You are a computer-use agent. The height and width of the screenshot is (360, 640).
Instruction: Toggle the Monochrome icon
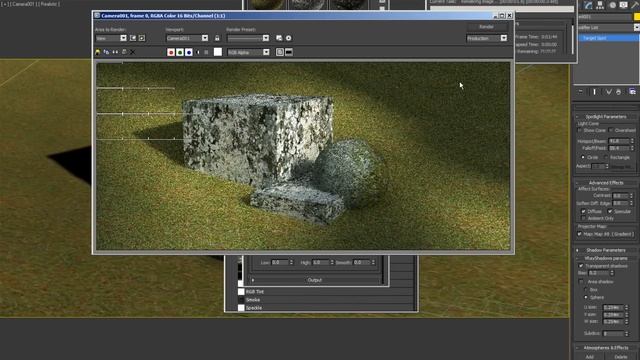[207, 52]
